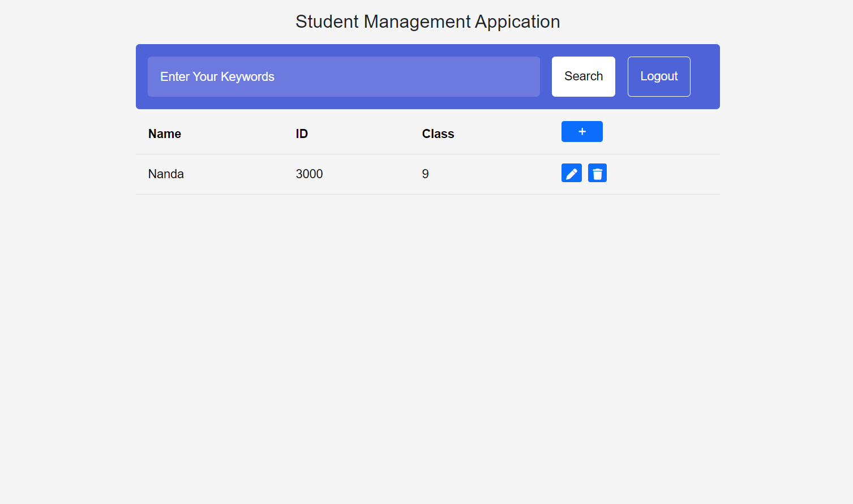Image resolution: width=853 pixels, height=504 pixels.
Task: Click empty header space right of plus button
Action: point(662,133)
